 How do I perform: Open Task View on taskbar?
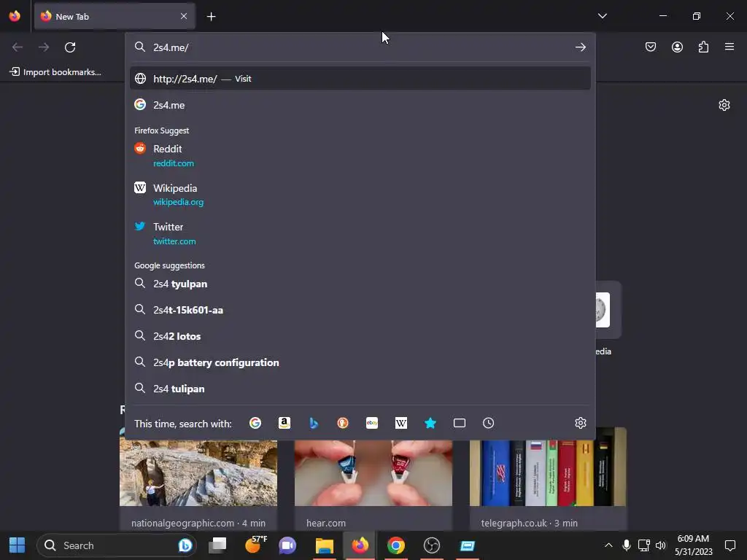(217, 545)
